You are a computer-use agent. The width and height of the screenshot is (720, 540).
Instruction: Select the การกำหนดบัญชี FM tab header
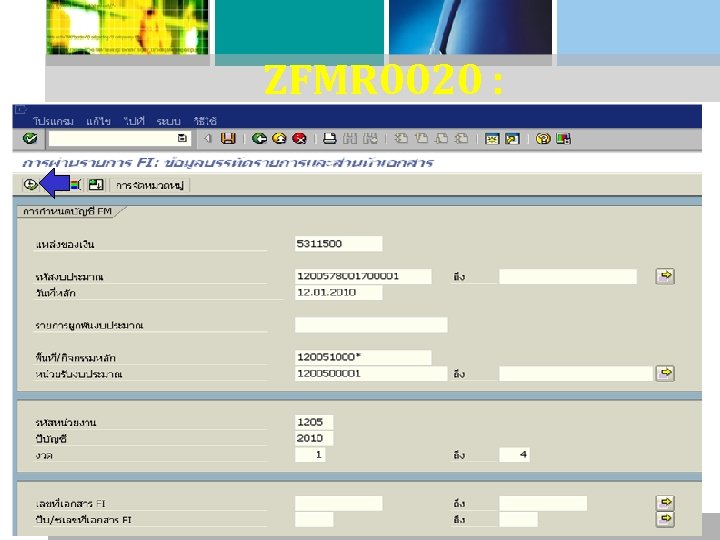[68, 211]
